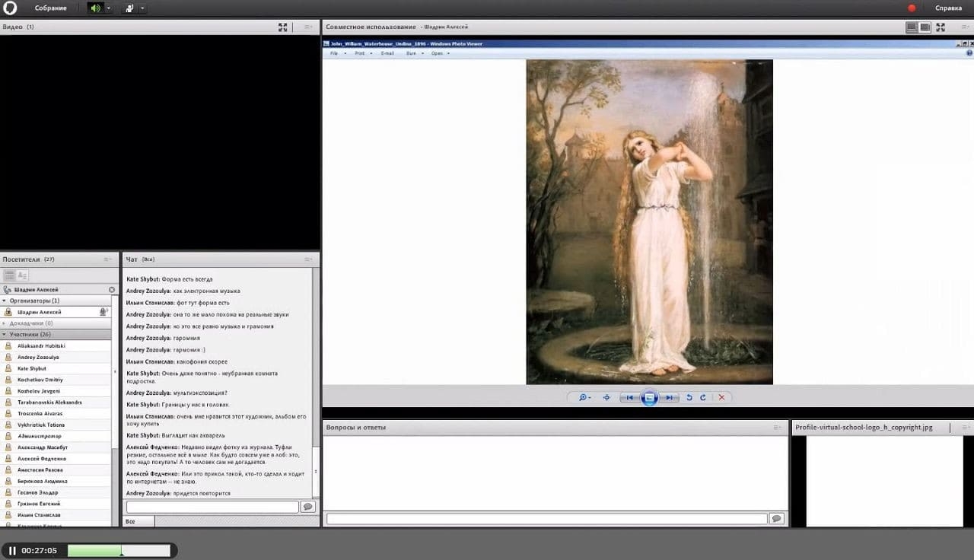Delete the photo with red X
The width and height of the screenshot is (974, 560).
(721, 397)
